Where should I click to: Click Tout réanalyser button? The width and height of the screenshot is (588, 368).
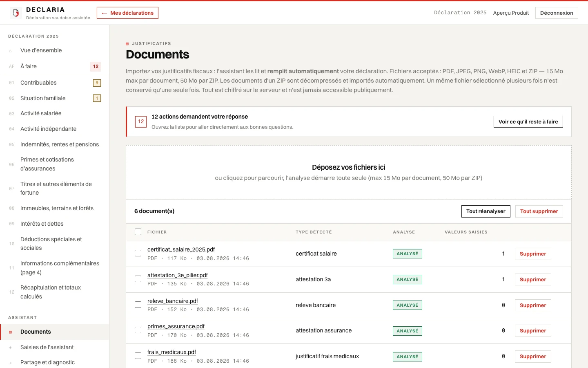point(486,211)
